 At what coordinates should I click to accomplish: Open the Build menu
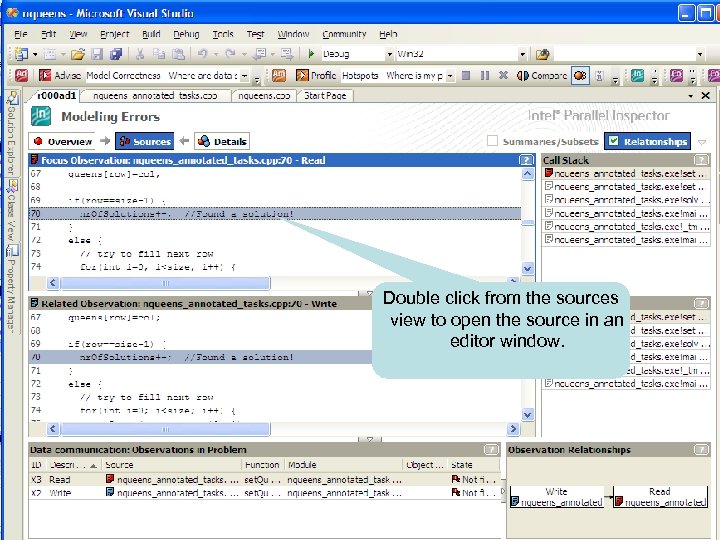click(x=151, y=34)
